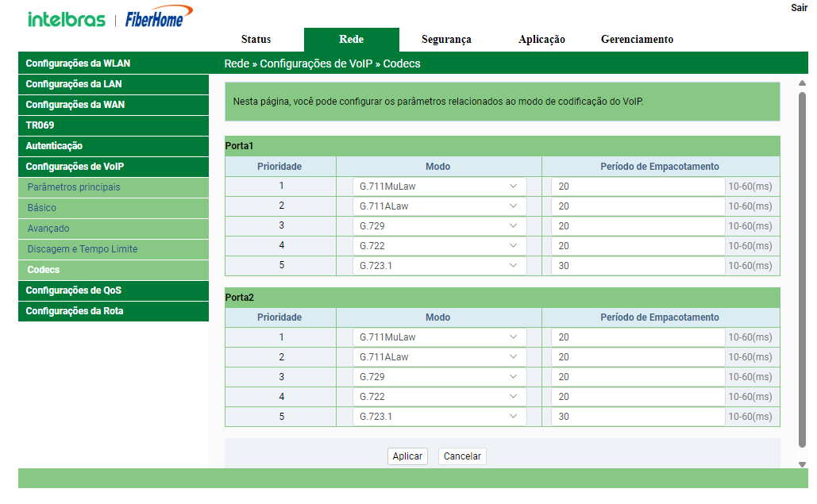The width and height of the screenshot is (817, 504).
Task: Go to the Gerenciamento tab
Action: point(637,40)
